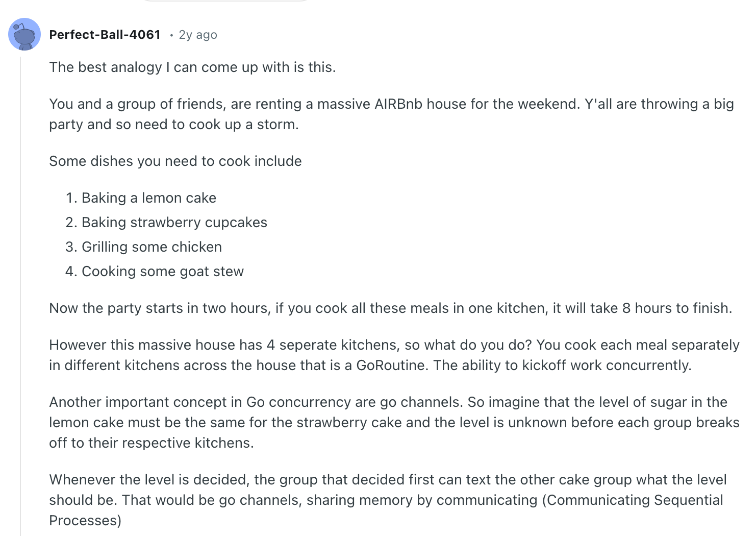Click the '2y ago' comment timestamp

[x=198, y=35]
